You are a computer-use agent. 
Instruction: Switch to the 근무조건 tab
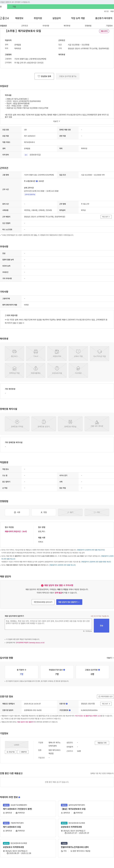coord(25,26)
